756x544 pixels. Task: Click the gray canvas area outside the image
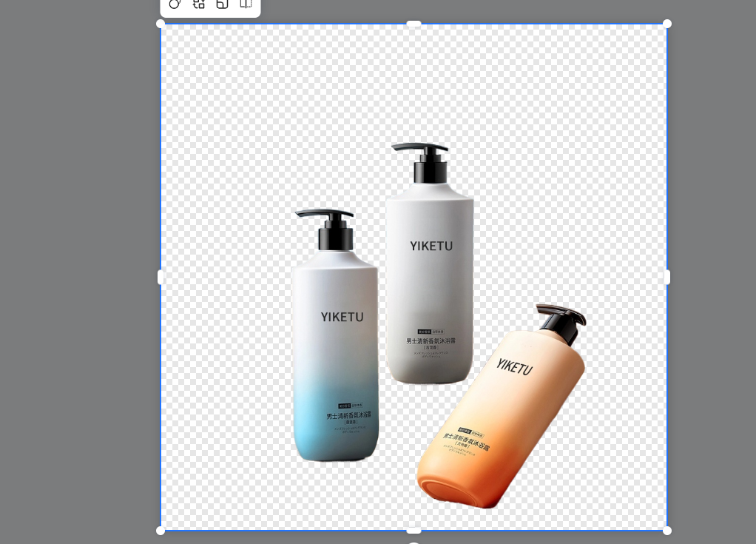(x=74, y=296)
